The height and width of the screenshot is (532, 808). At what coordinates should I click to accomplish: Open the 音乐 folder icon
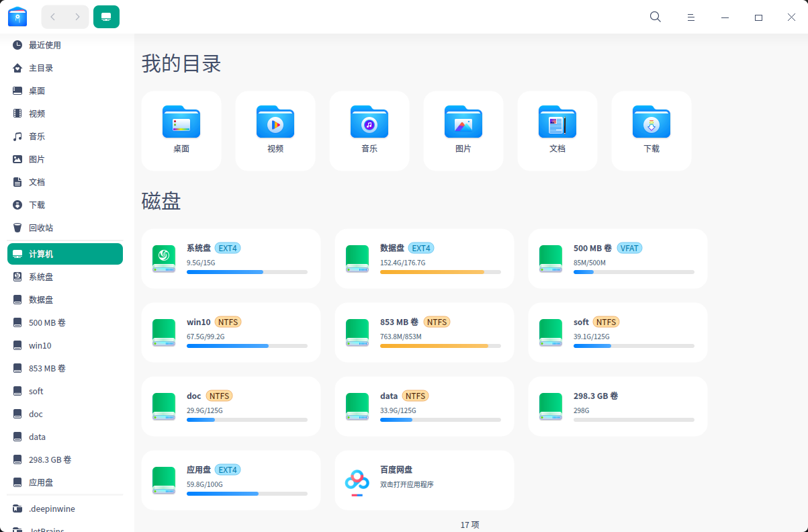(x=369, y=123)
